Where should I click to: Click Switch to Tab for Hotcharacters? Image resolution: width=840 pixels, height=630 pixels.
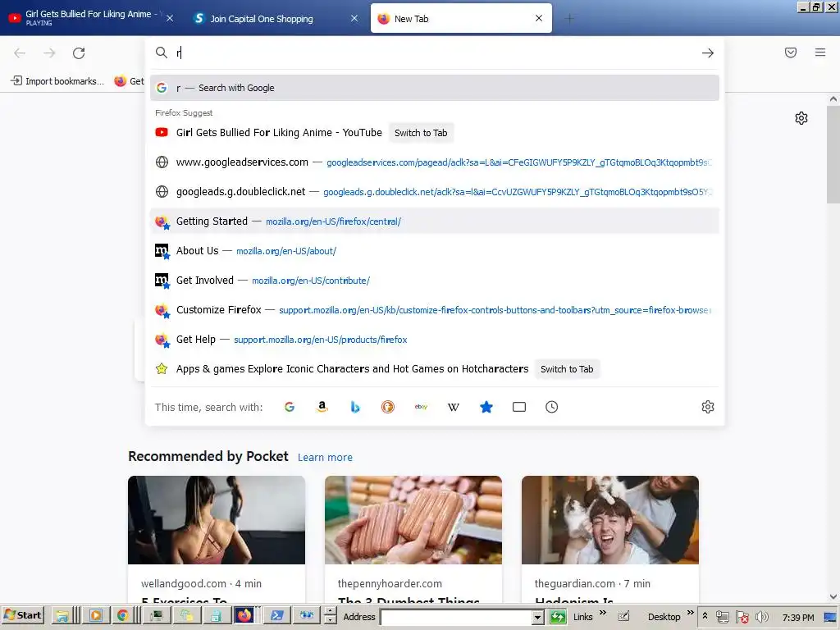click(x=567, y=369)
